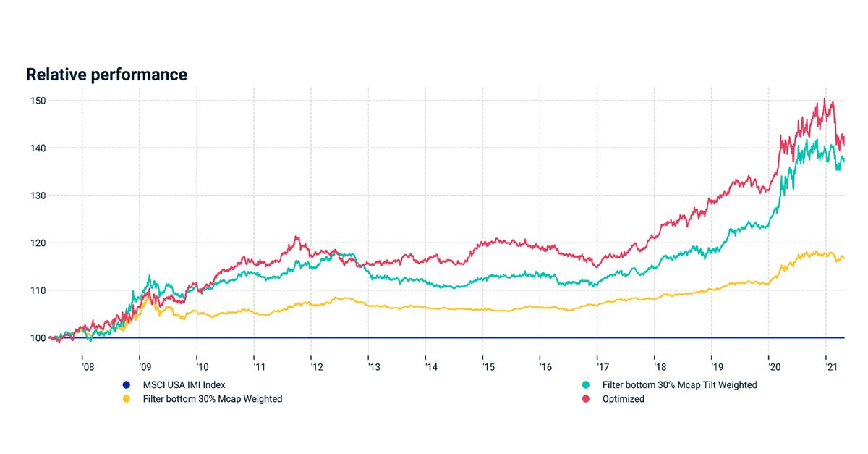Select the 100 baseline y-axis label
The width and height of the screenshot is (868, 454).
tap(38, 338)
